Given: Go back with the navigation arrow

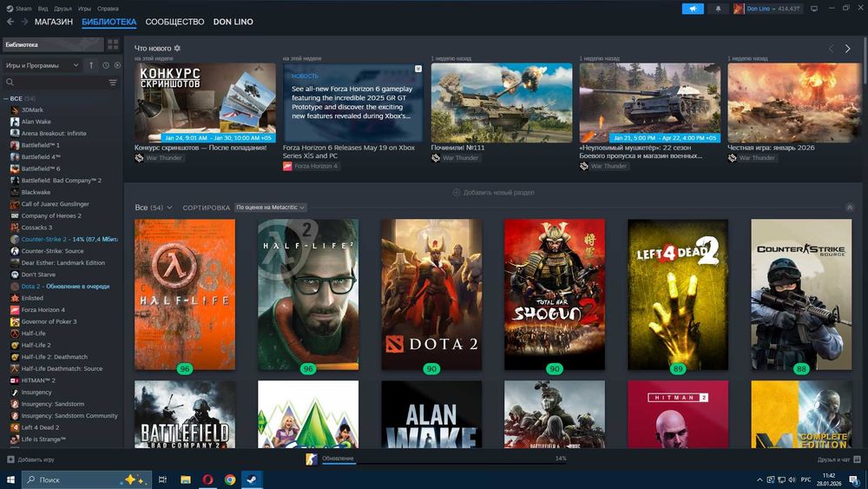Looking at the screenshot, I should pyautogui.click(x=10, y=22).
